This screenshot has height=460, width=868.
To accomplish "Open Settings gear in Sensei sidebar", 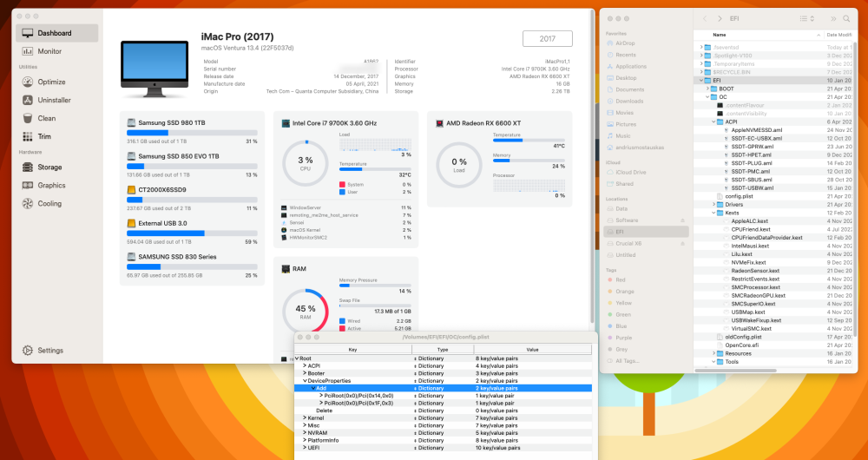I will [x=28, y=351].
